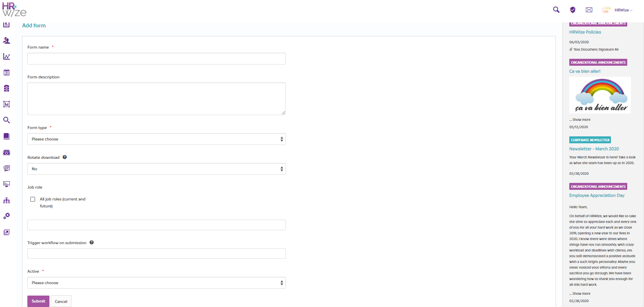The image size is (644, 307).
Task: Click the Rotate download help tooltip icon
Action: click(65, 157)
